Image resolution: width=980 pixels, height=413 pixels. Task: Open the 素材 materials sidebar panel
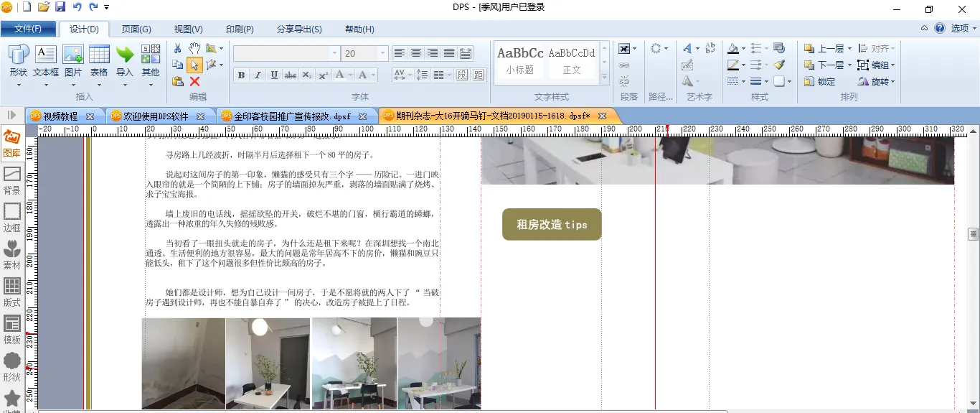[12, 256]
